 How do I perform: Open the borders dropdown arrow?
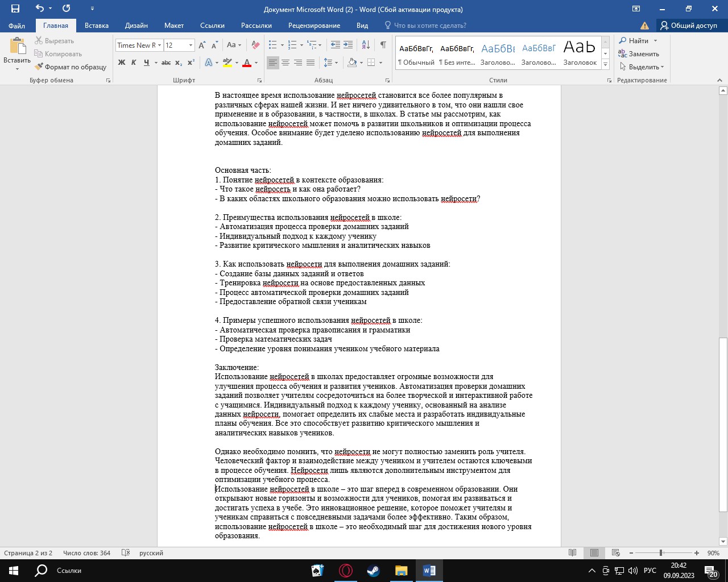click(380, 63)
